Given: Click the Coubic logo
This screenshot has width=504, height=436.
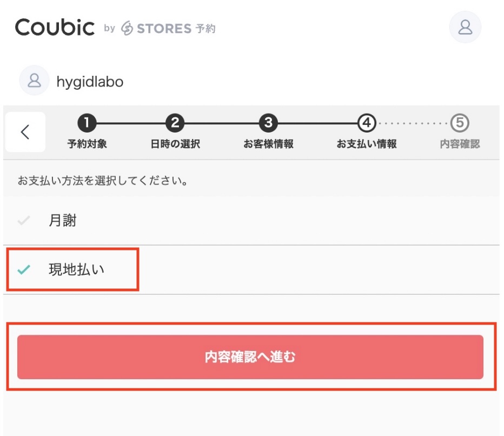Looking at the screenshot, I should coord(55,27).
